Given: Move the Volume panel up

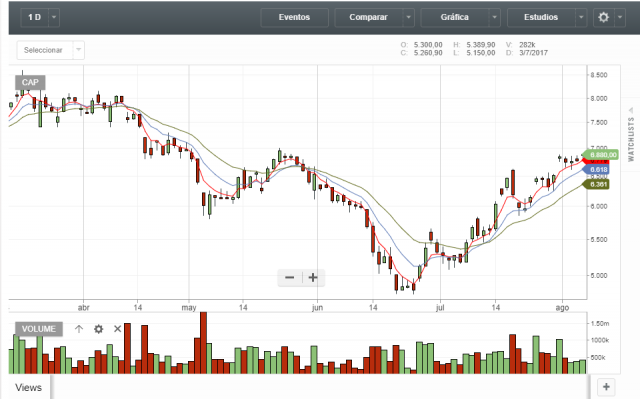Looking at the screenshot, I should point(79,329).
